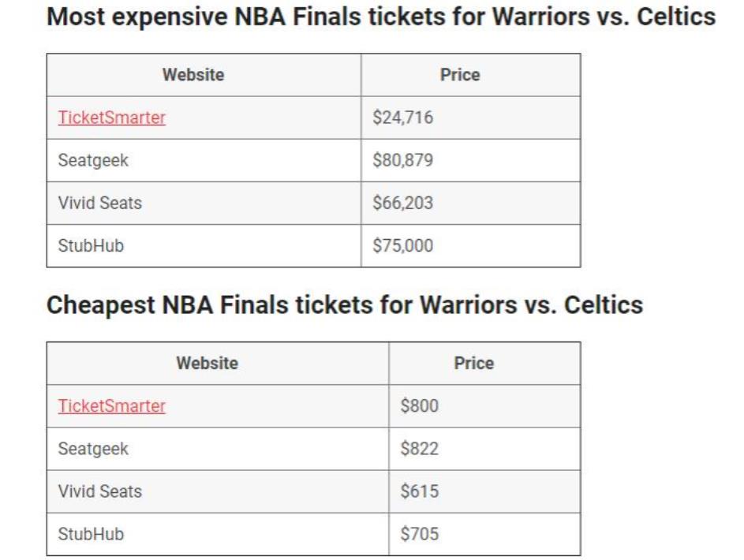Select the $80,879 Seatgeek price cell
The width and height of the screenshot is (744, 560).
tap(402, 160)
